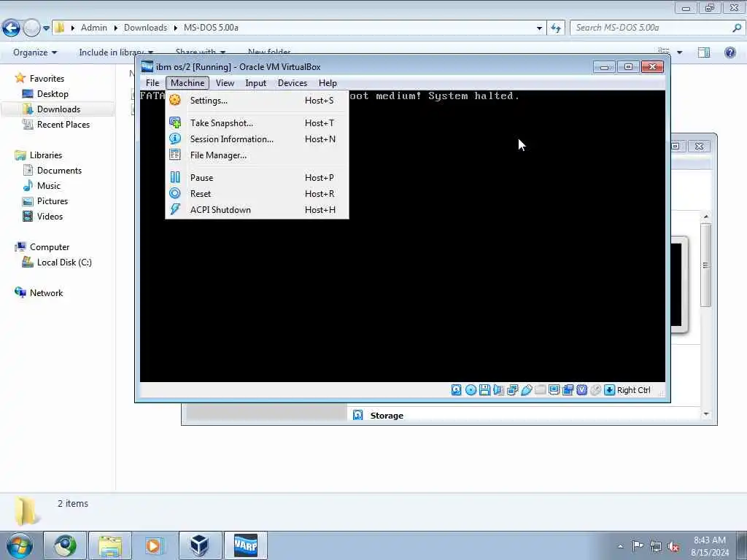Screen dimensions: 747x560
Task: Click the muted volume icon in system tray
Action: (x=673, y=546)
